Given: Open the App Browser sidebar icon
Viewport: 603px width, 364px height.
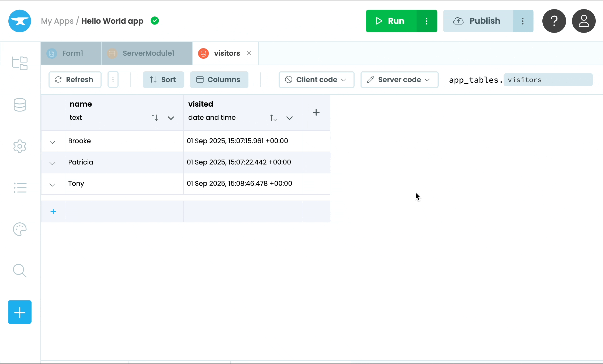Looking at the screenshot, I should 20,63.
